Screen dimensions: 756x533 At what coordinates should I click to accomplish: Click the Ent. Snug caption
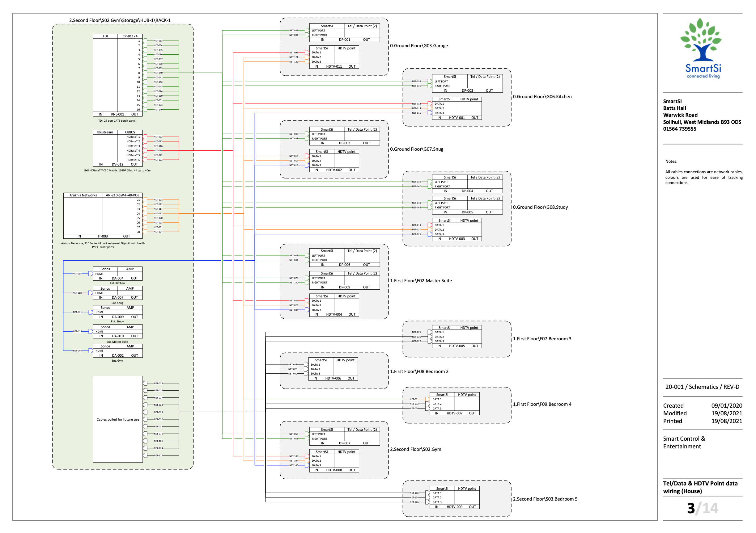(117, 303)
